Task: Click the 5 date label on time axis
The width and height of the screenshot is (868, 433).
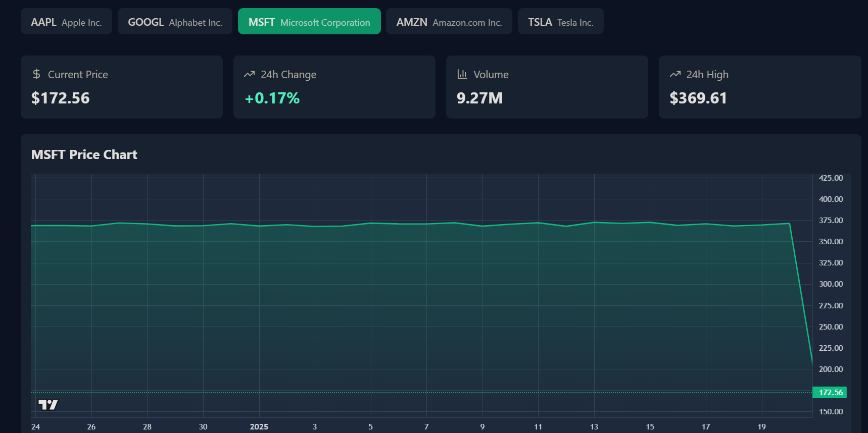Action: point(371,426)
